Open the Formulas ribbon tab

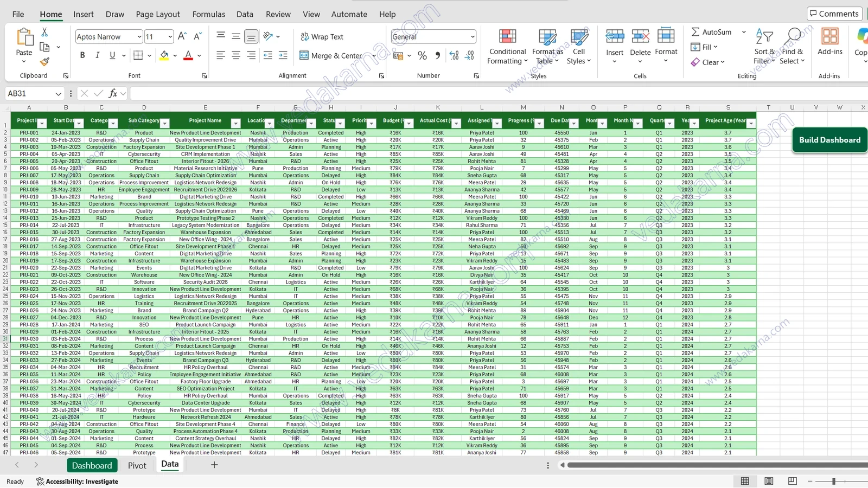tap(209, 14)
